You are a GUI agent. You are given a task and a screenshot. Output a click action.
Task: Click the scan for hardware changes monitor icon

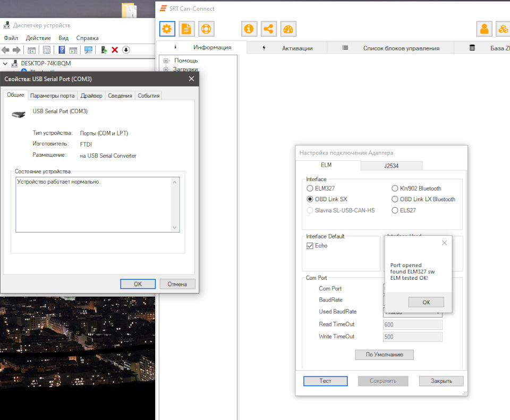coord(89,50)
